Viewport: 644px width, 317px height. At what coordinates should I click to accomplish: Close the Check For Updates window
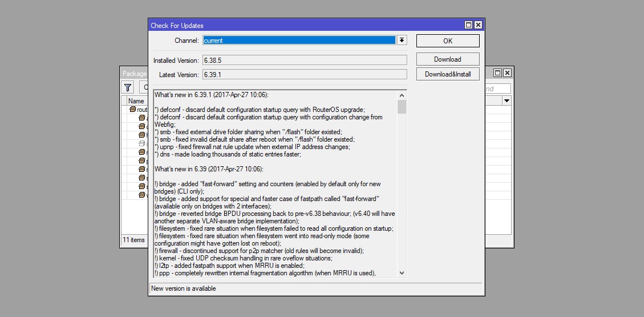point(477,25)
